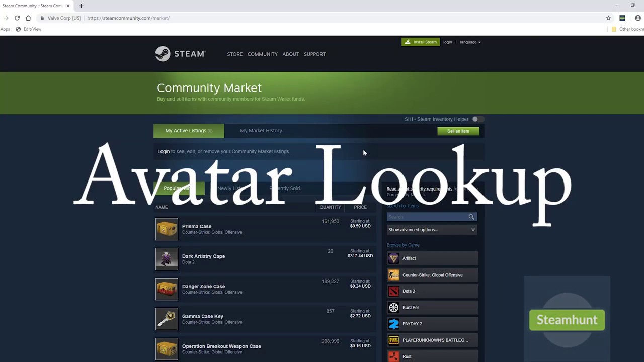Toggle the SIH Steam Inventory Helper switch
This screenshot has width=644, height=362.
(x=478, y=119)
